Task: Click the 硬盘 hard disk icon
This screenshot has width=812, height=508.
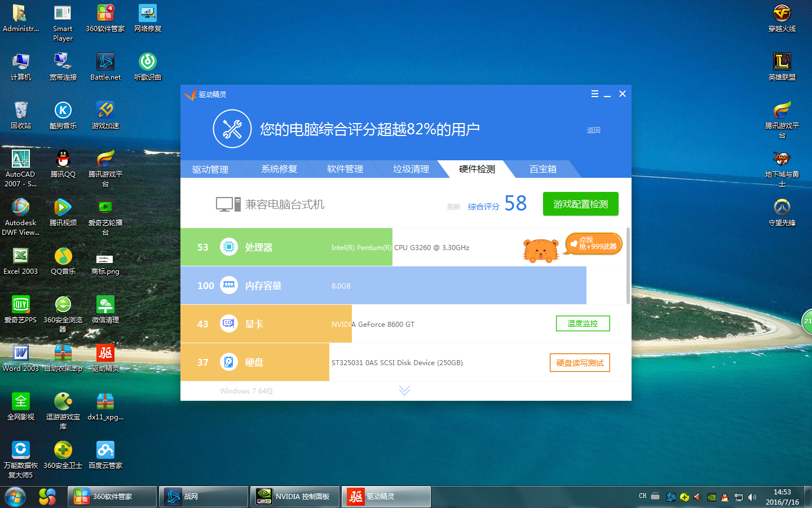Action: click(x=228, y=362)
